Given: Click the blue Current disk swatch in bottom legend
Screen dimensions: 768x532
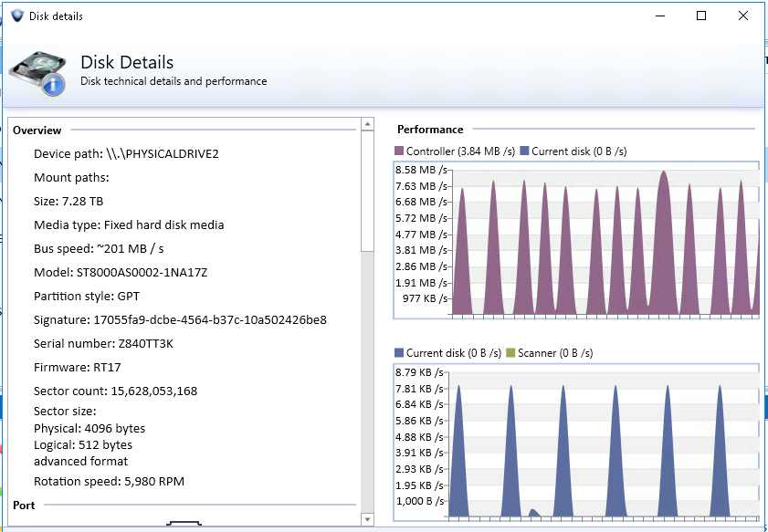Looking at the screenshot, I should 399,352.
